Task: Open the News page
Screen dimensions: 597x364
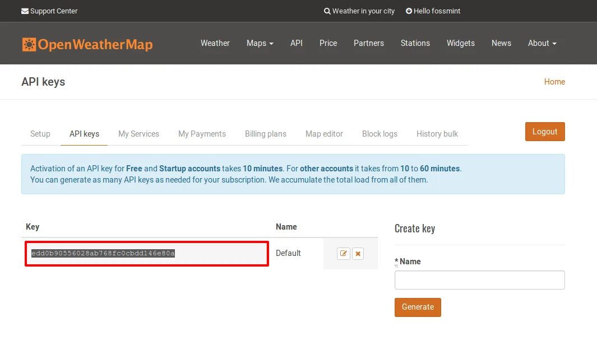Action: [502, 43]
